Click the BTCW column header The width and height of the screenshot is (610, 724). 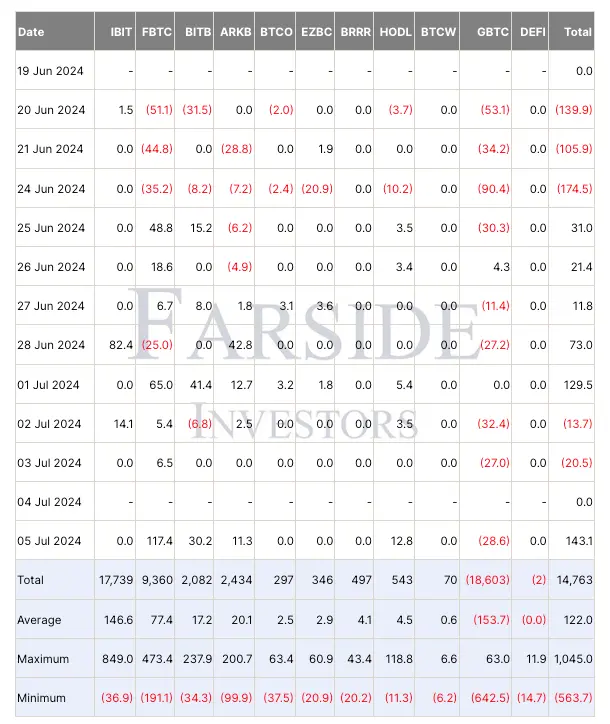(x=438, y=32)
